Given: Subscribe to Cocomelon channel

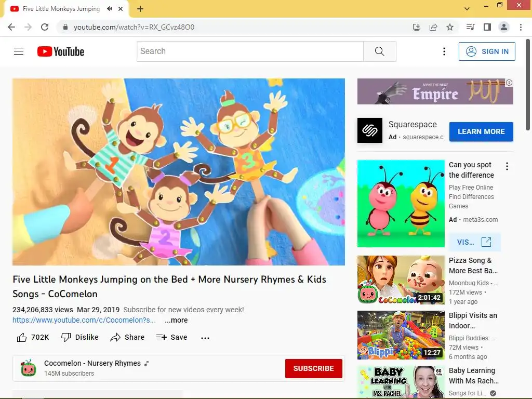Looking at the screenshot, I should tap(313, 368).
